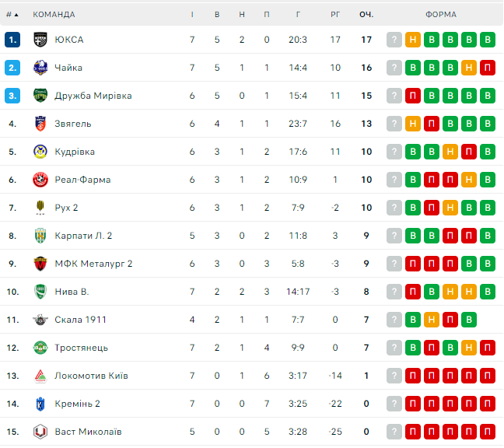
Task: Click the gray question mark for ЮКСА form
Action: (x=394, y=40)
